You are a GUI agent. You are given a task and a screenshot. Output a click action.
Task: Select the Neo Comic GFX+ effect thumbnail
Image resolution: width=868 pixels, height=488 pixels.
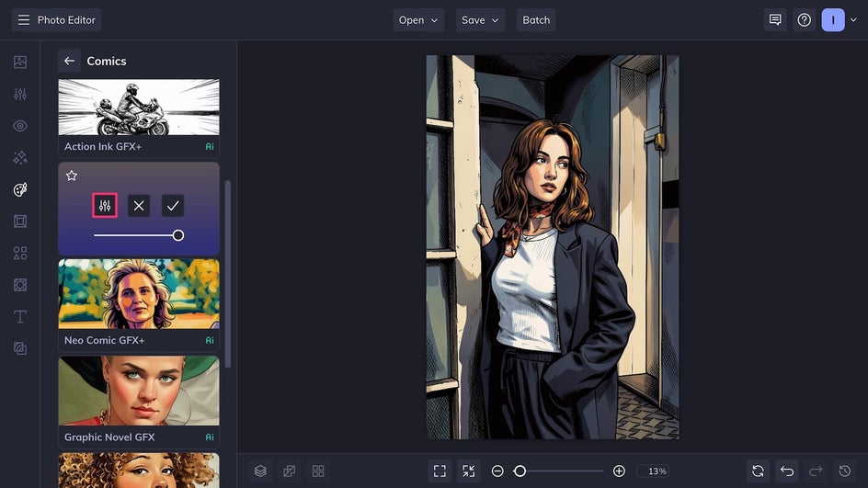coord(139,294)
